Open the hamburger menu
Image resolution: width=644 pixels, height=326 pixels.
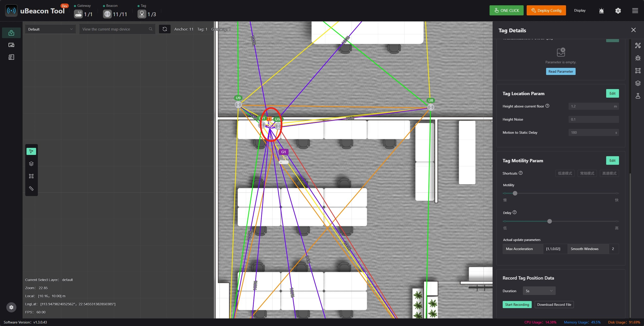tap(635, 11)
